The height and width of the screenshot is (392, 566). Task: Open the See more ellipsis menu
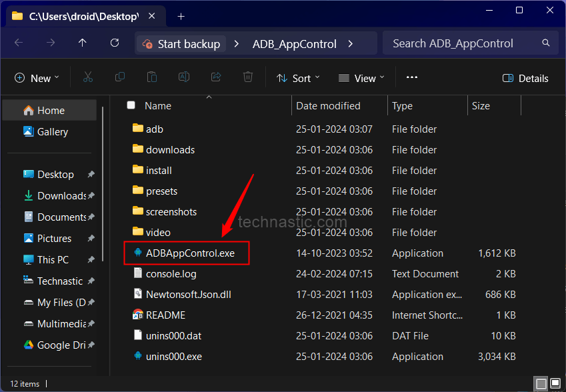tap(412, 77)
